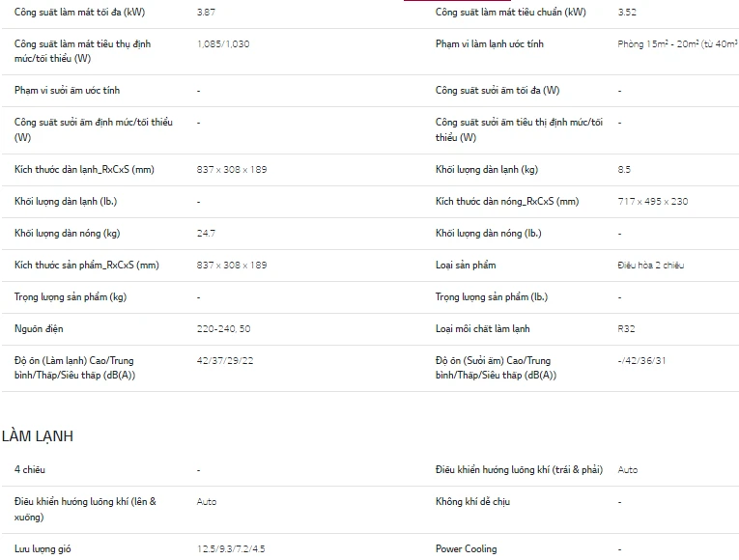This screenshot has height=560, width=739.
Task: Select the 24.7 outdoor unit weight value
Action: coord(206,234)
